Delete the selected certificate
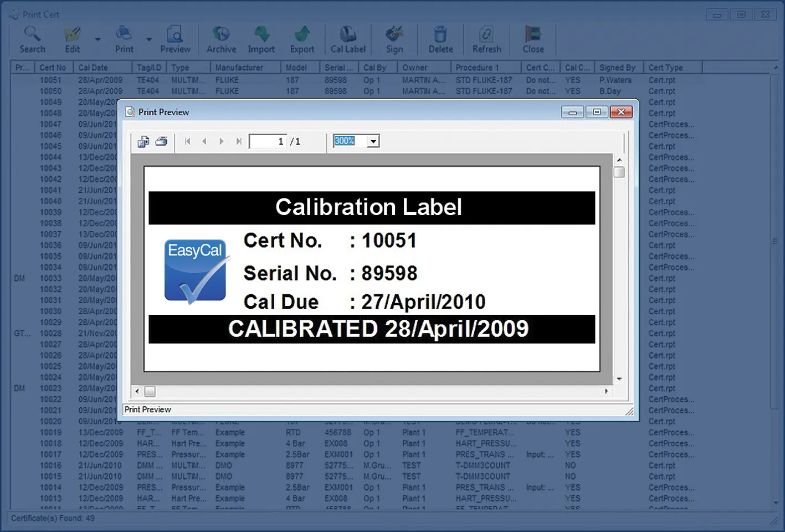785x532 pixels. [440, 39]
